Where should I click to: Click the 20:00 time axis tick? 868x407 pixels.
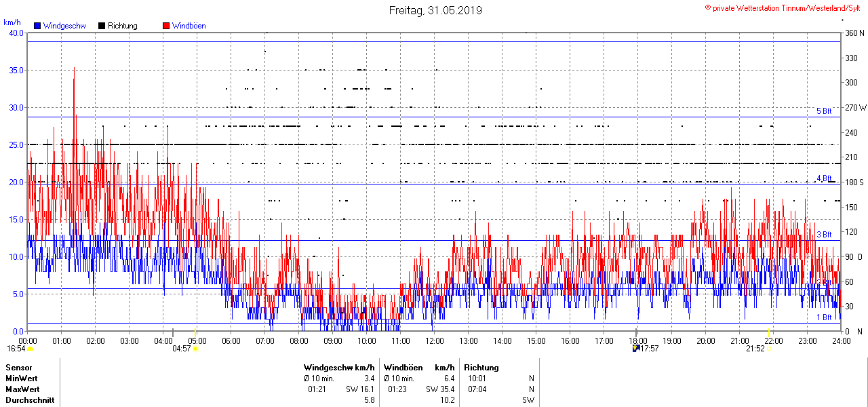pos(705,341)
